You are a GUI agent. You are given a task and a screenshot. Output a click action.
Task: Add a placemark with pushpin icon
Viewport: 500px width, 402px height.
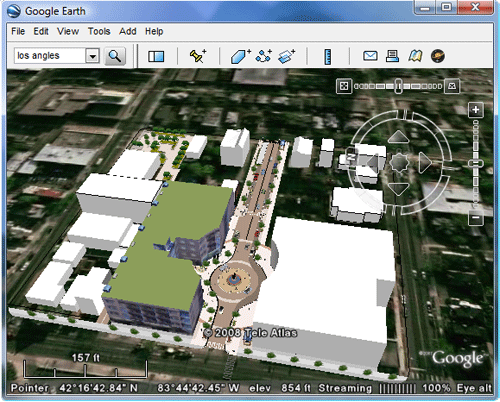(198, 56)
